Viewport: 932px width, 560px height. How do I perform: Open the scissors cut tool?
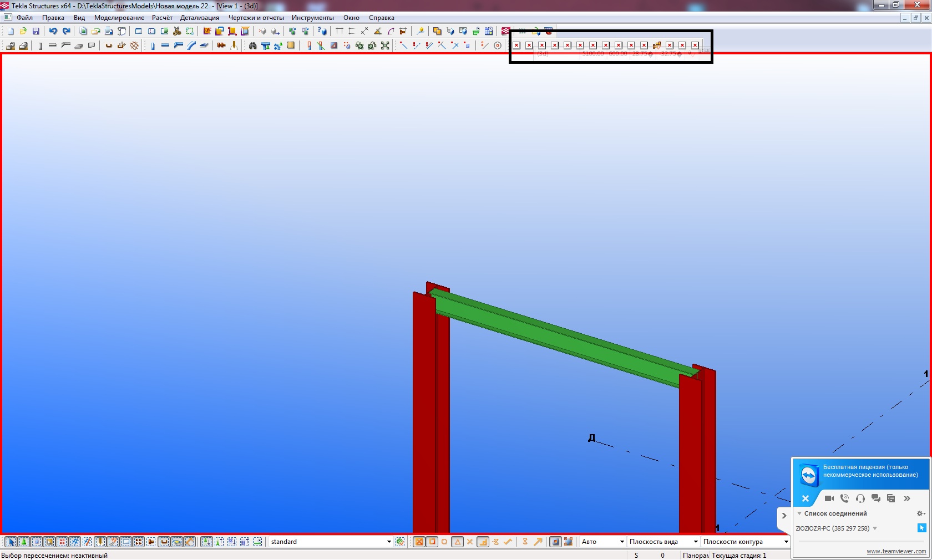pyautogui.click(x=177, y=32)
